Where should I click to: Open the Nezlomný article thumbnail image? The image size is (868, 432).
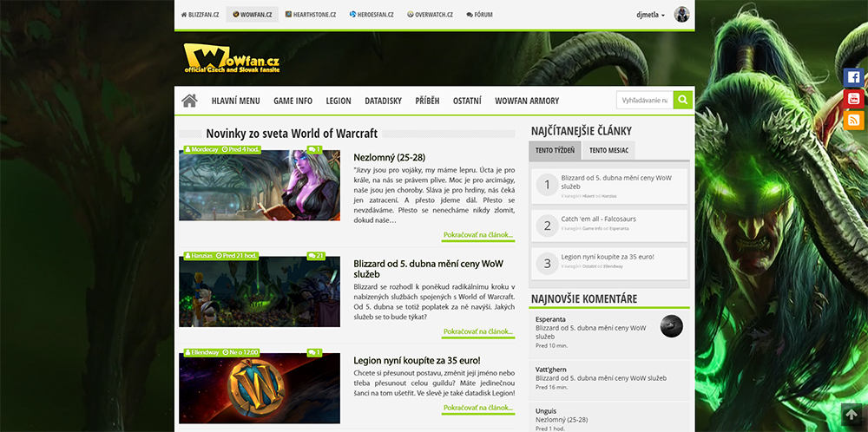[260, 186]
